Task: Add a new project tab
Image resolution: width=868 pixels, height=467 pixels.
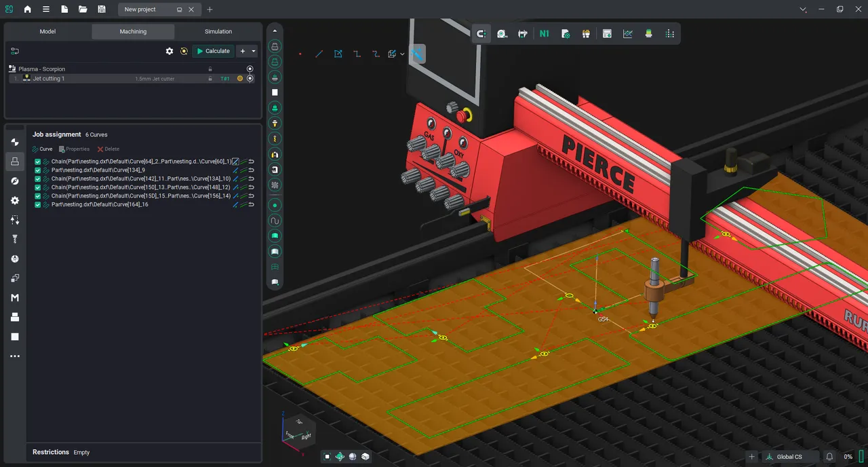Action: click(210, 10)
